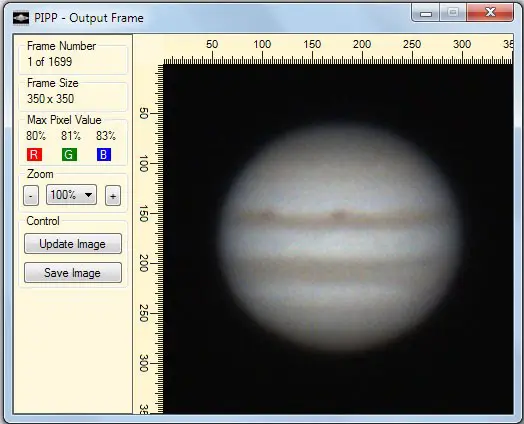Image resolution: width=524 pixels, height=424 pixels.
Task: Click the 'PIPP - Output Frame' title text
Action: click(x=89, y=18)
